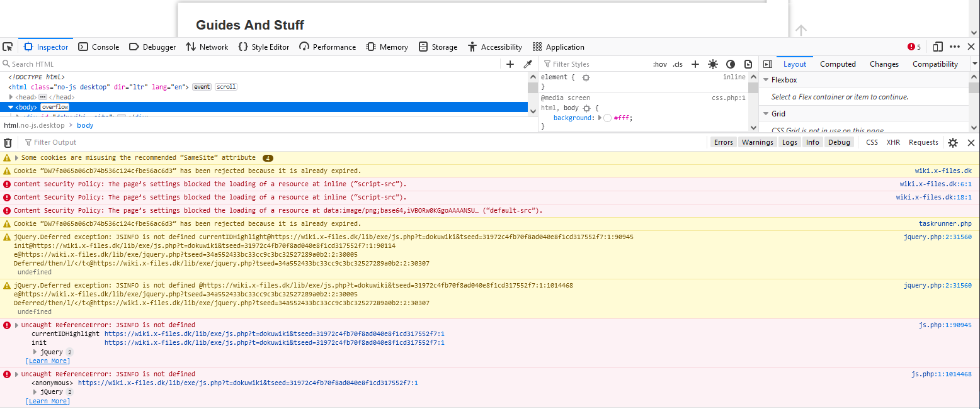Clear the console with the trash icon
Image resolution: width=980 pixels, height=409 pixels.
[x=8, y=142]
